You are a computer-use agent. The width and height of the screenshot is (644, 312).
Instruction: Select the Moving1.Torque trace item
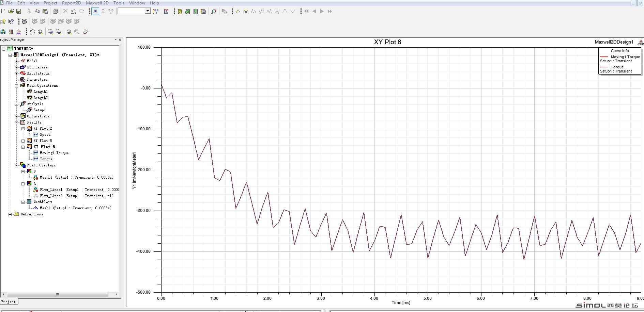tap(54, 153)
